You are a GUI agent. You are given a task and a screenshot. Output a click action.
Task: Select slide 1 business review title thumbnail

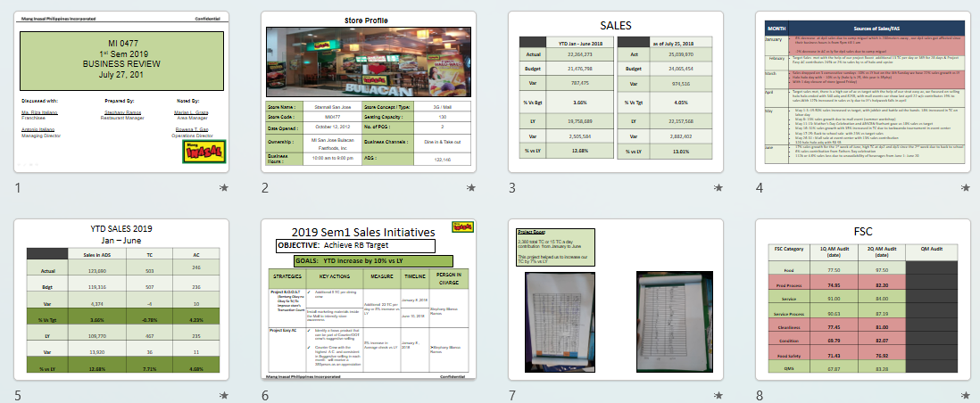click(x=122, y=92)
